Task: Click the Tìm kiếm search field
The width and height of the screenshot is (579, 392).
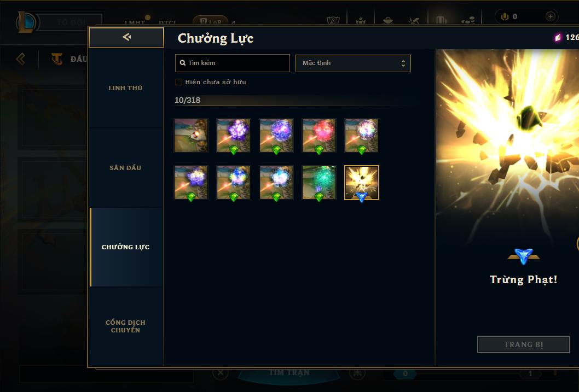Action: click(x=232, y=63)
